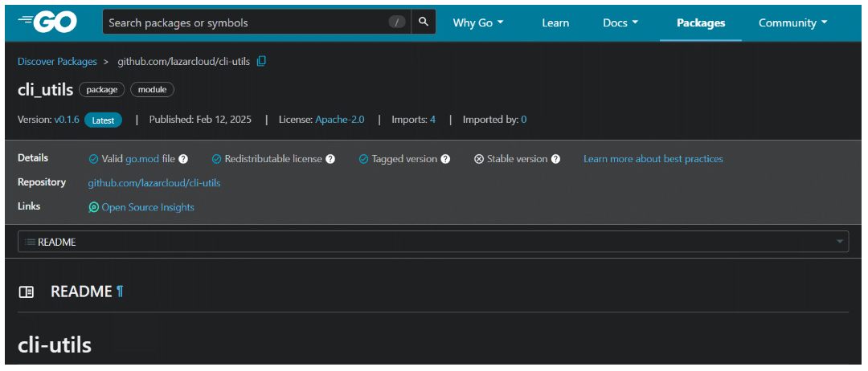Click the version v0.1.6 link

pyautogui.click(x=67, y=120)
